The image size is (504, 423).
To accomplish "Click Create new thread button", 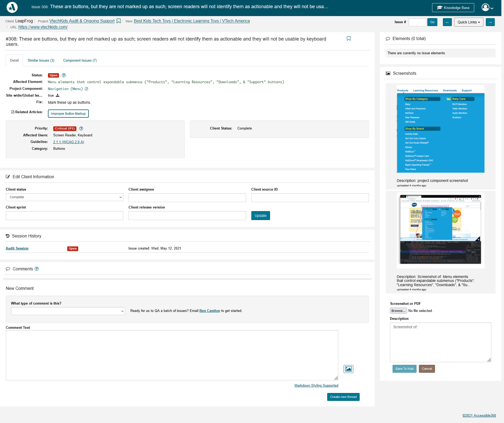I will tap(343, 397).
